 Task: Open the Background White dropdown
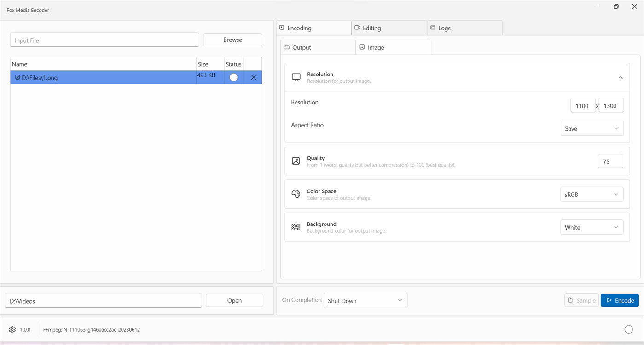[592, 227]
